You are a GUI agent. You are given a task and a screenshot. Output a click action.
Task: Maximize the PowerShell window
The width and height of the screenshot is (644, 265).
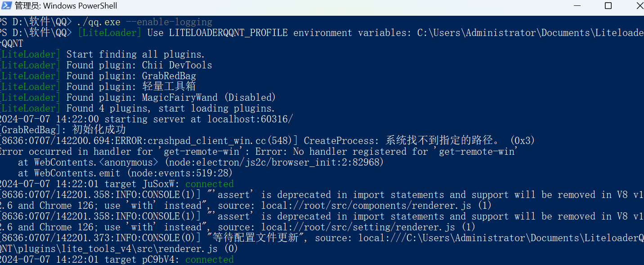click(608, 6)
